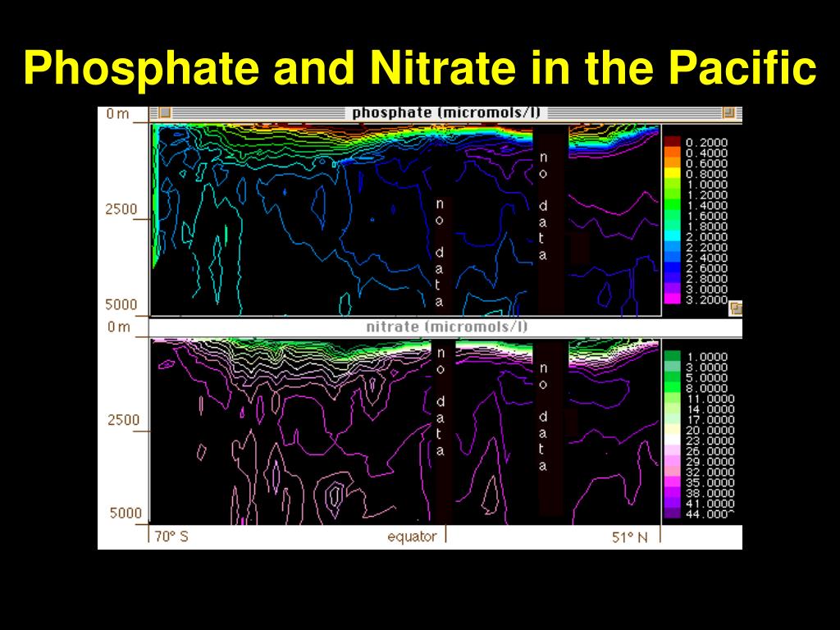Image resolution: width=840 pixels, height=630 pixels.
Task: Select 29.0000 in the nitrate legend
Action: coord(710,461)
